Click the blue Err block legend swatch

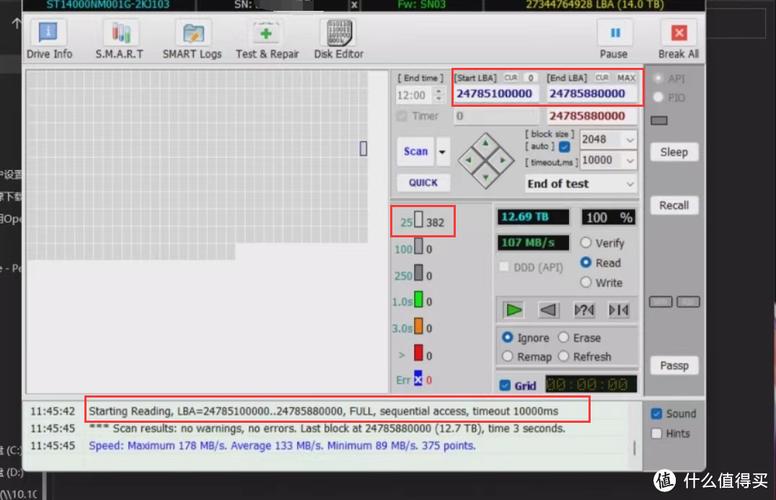(418, 378)
